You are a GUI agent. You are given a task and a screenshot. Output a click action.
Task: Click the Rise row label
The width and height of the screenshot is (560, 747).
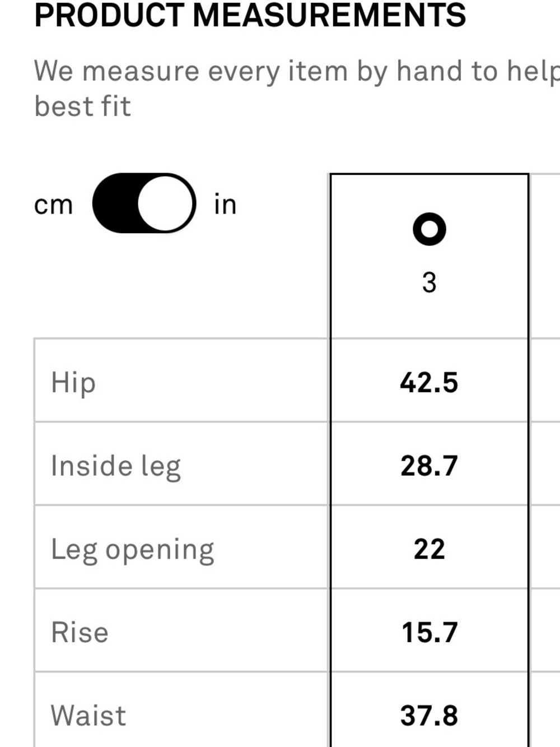click(x=80, y=633)
